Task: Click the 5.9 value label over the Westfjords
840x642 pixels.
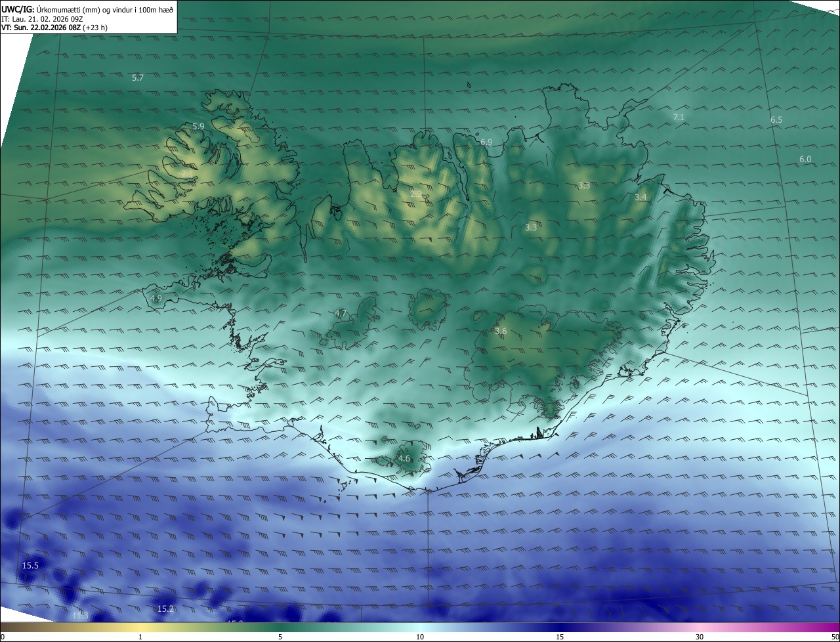Action: click(198, 126)
